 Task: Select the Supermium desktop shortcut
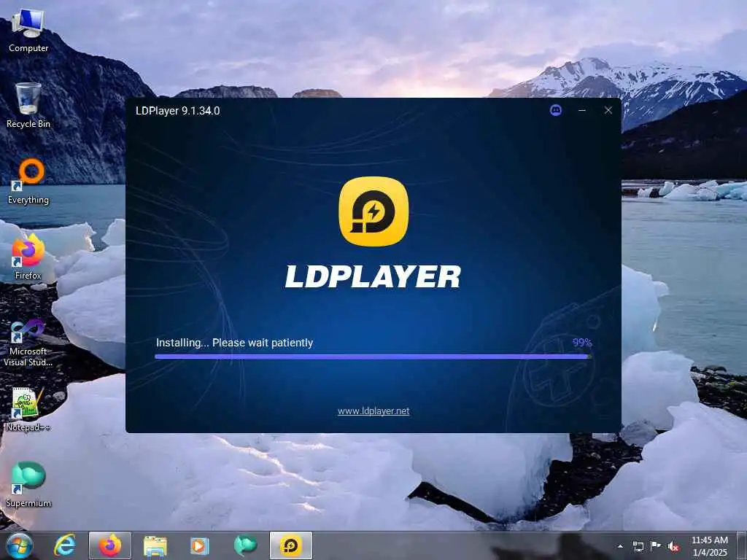point(28,485)
